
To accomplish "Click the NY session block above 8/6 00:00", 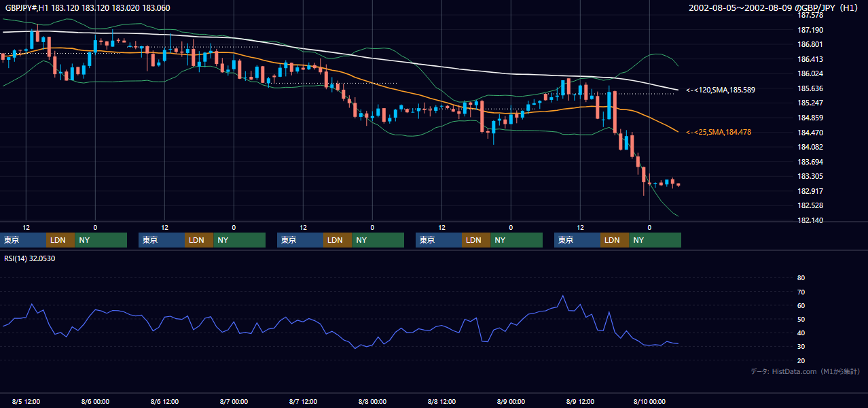I will point(101,240).
